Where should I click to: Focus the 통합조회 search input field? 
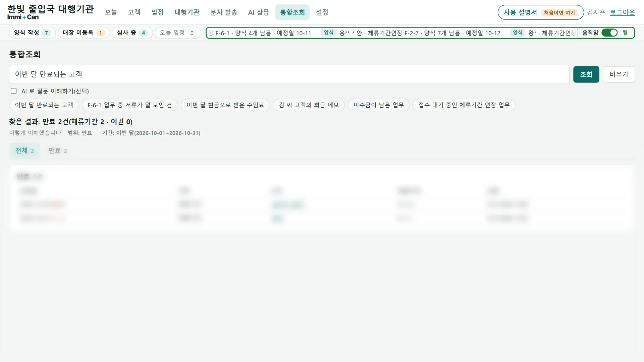pos(289,74)
